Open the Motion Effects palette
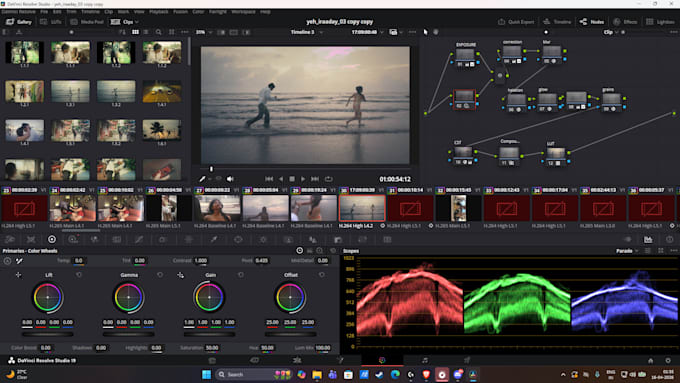 (117, 239)
